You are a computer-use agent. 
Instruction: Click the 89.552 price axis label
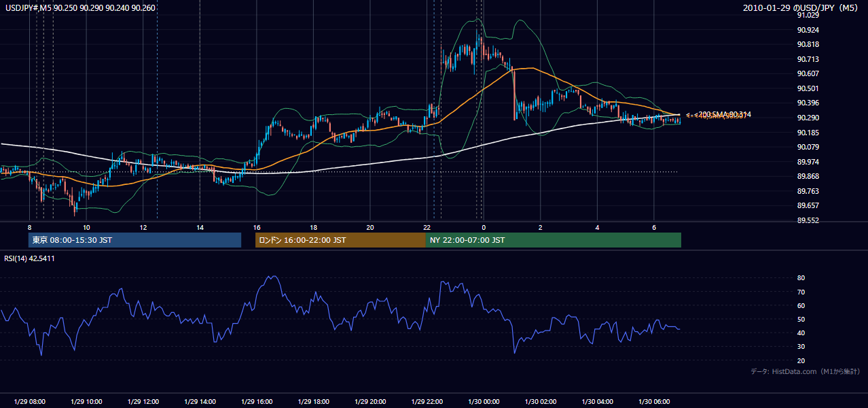point(808,220)
